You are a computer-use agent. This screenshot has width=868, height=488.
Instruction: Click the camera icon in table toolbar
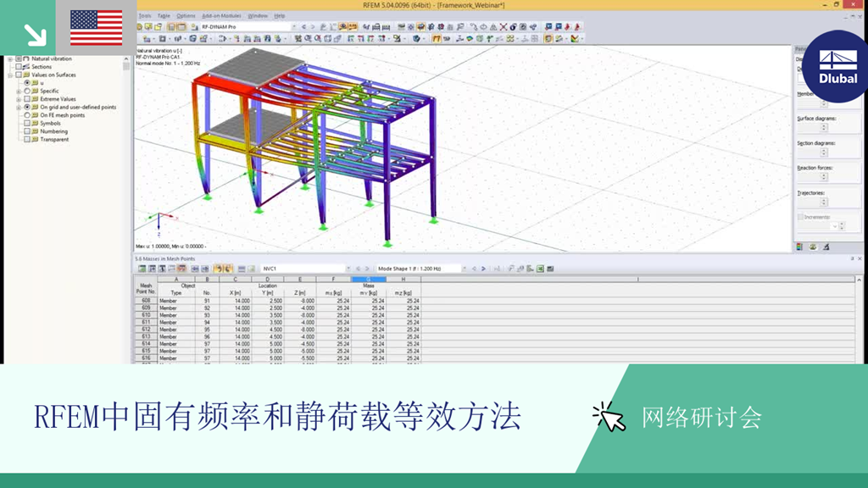[x=550, y=269]
